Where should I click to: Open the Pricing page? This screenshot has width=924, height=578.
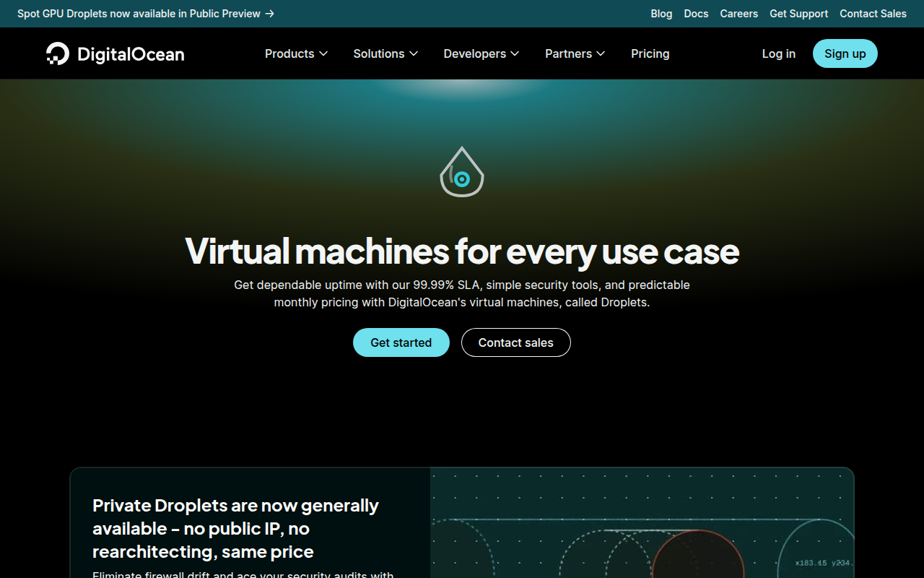tap(650, 53)
